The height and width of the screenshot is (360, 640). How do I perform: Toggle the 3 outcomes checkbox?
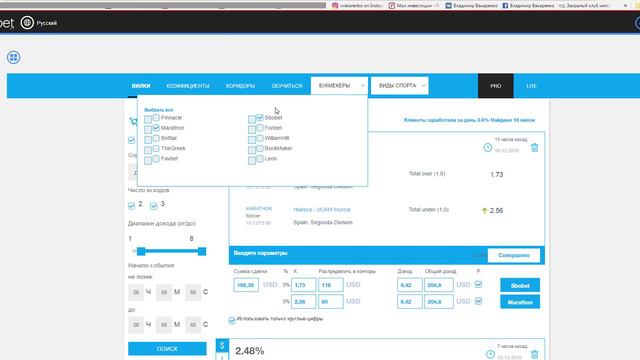[x=153, y=205]
